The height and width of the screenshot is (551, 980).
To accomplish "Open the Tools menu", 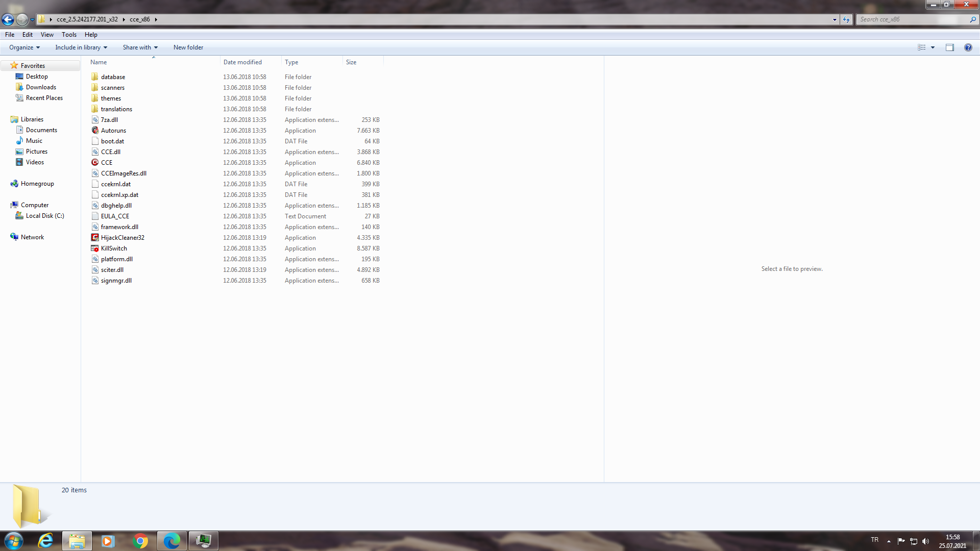I will point(69,35).
